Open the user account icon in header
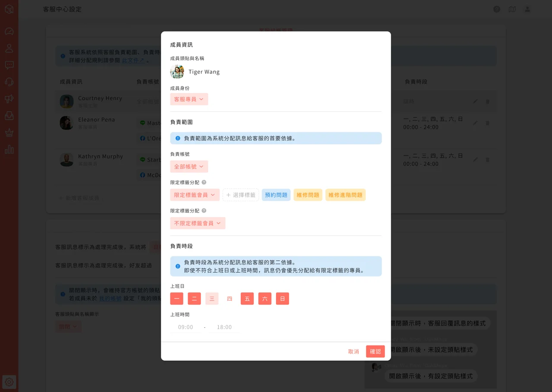Image resolution: width=552 pixels, height=392 pixels. [527, 9]
